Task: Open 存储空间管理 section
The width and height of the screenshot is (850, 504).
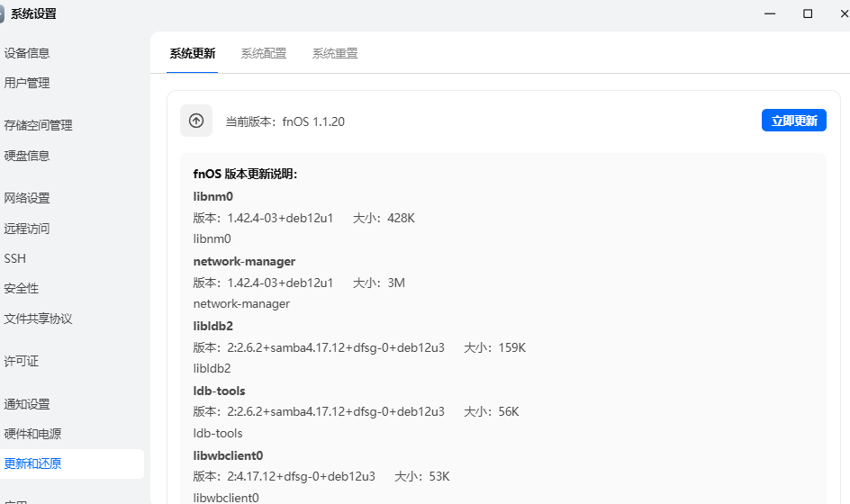Action: 38,126
